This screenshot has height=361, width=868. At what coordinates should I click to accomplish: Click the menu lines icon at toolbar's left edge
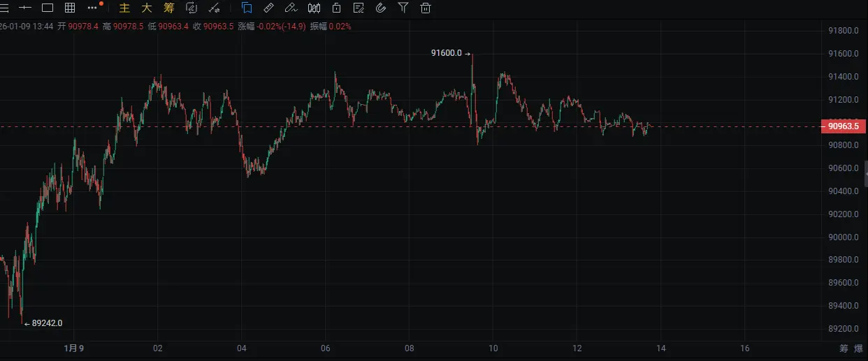point(3,8)
